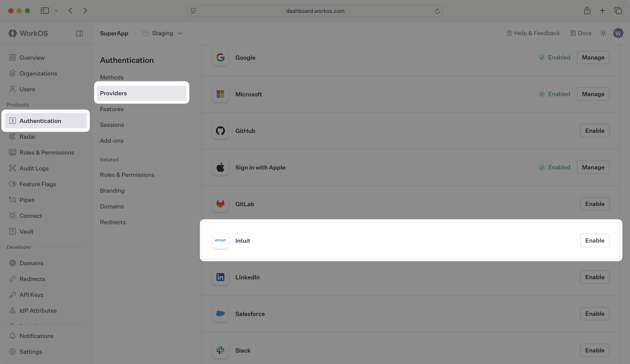
Task: Click the browser address bar
Action: (x=315, y=11)
